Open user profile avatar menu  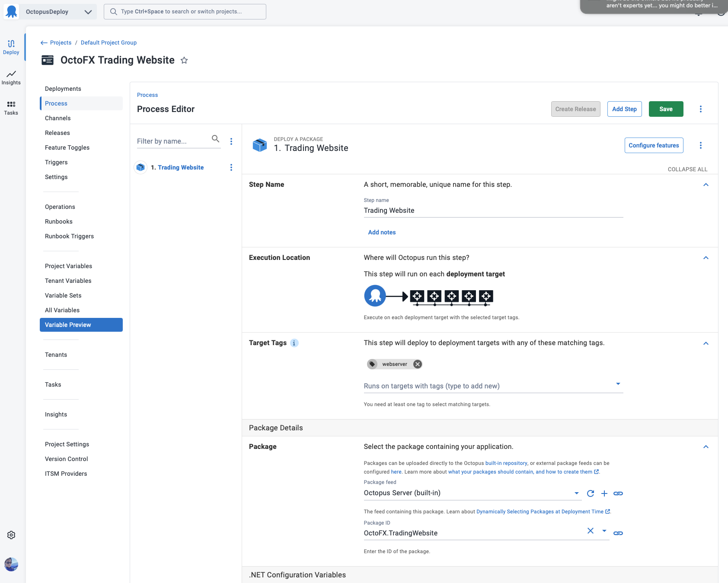click(11, 564)
